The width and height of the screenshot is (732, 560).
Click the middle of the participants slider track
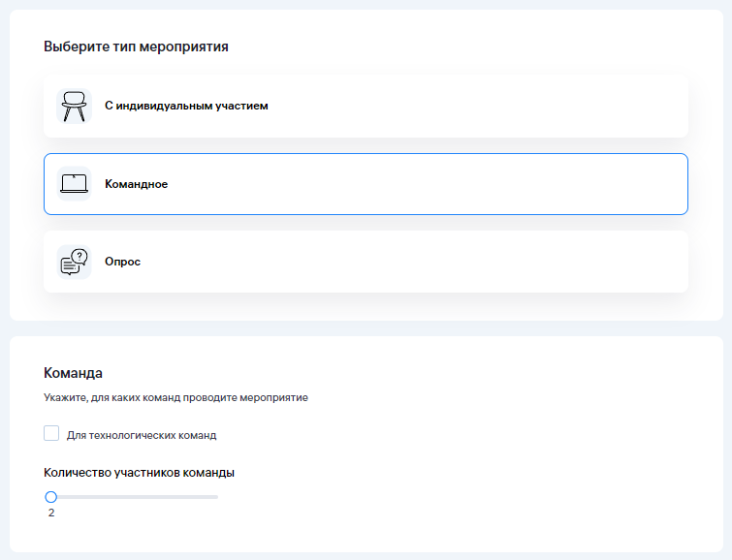tap(135, 497)
